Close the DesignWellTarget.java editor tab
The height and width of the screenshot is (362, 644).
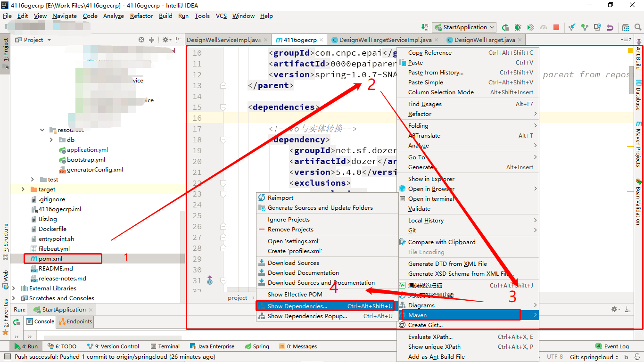coord(520,40)
